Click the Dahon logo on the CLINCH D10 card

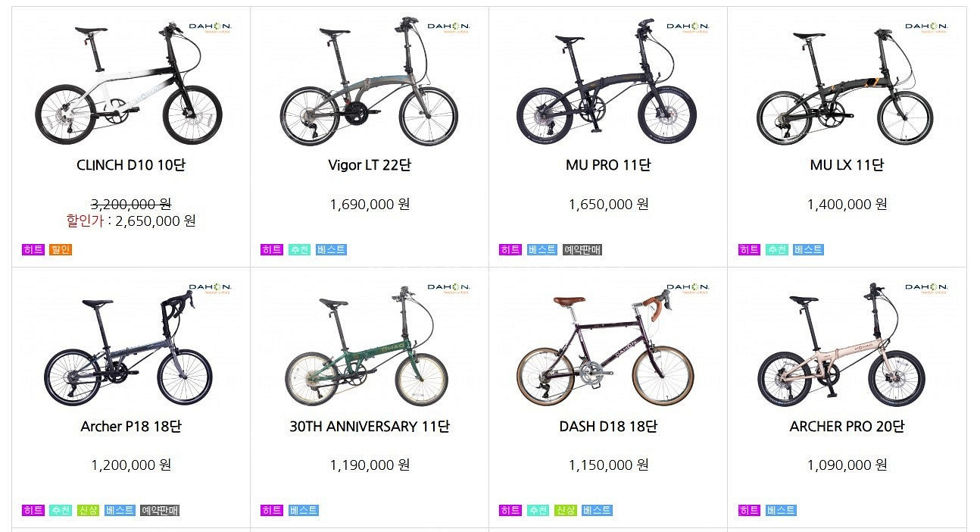click(x=210, y=28)
